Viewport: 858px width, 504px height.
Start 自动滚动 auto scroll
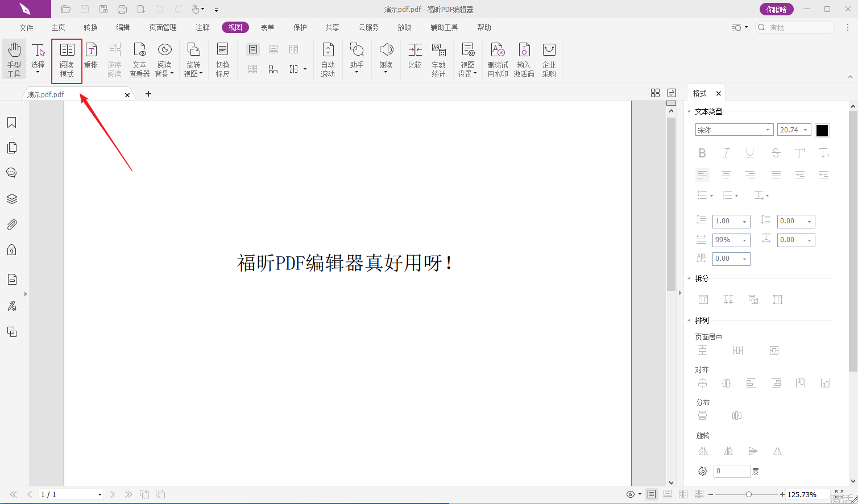pyautogui.click(x=328, y=60)
